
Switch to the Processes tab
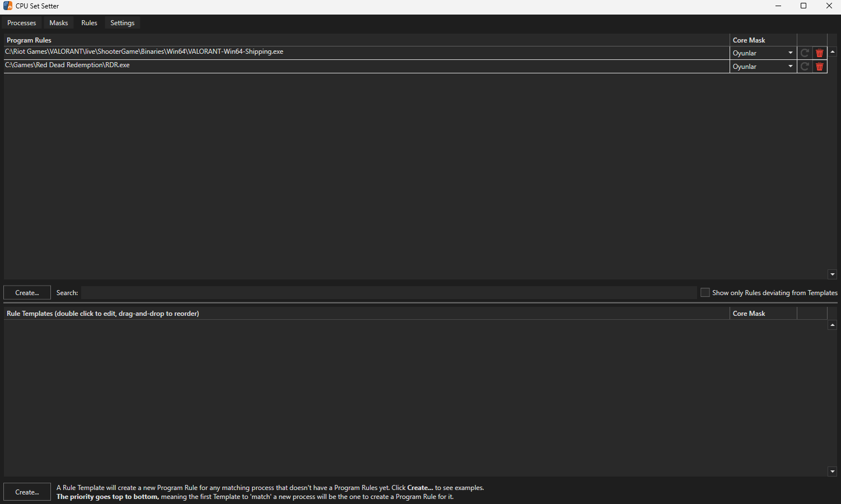coord(22,23)
